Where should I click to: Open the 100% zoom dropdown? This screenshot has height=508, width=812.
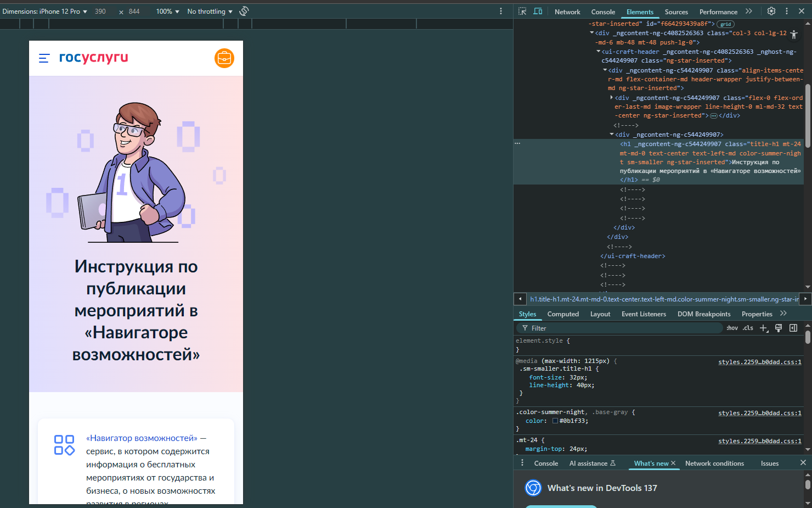(x=167, y=12)
